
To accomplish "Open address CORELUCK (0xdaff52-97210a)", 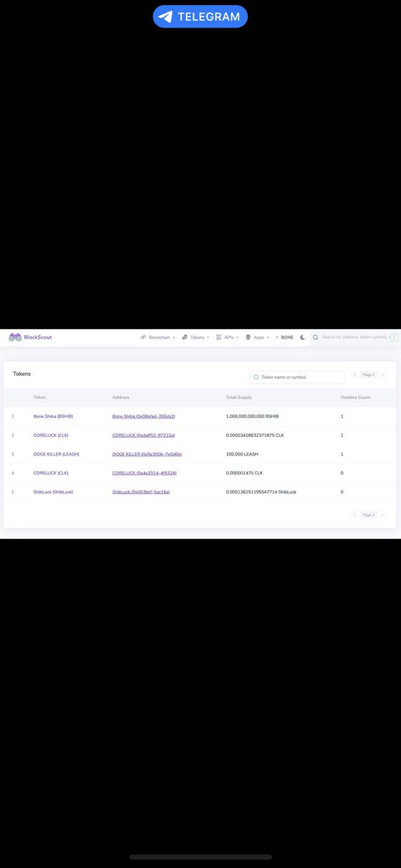I will [x=144, y=435].
